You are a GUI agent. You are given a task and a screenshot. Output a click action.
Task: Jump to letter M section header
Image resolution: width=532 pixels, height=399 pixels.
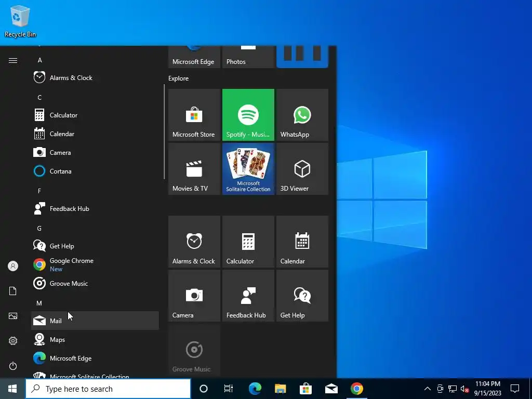pyautogui.click(x=39, y=303)
